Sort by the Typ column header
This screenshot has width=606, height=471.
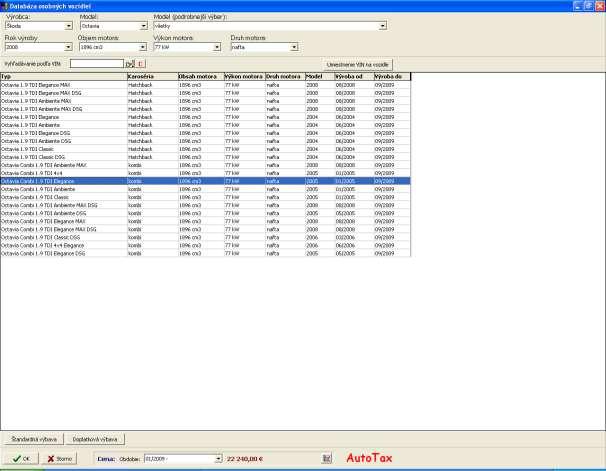coord(63,77)
